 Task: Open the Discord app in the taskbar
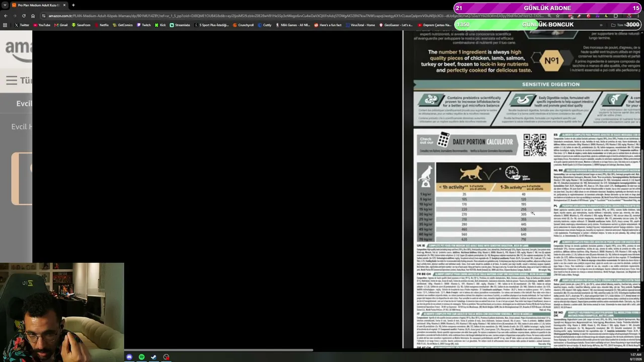[x=129, y=357]
